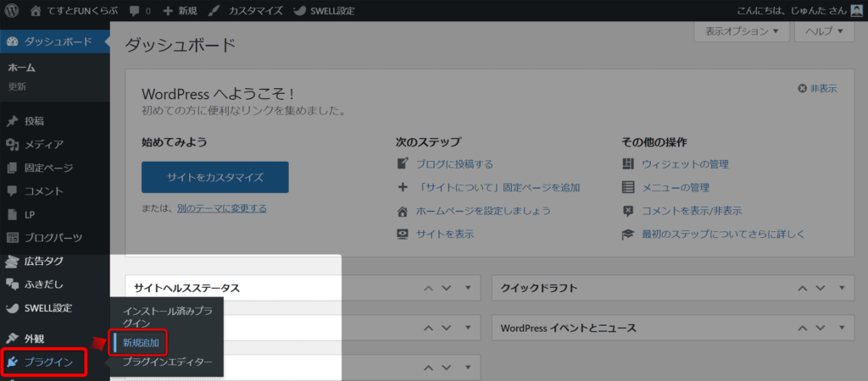Open the 更新 submenu item

(17, 86)
